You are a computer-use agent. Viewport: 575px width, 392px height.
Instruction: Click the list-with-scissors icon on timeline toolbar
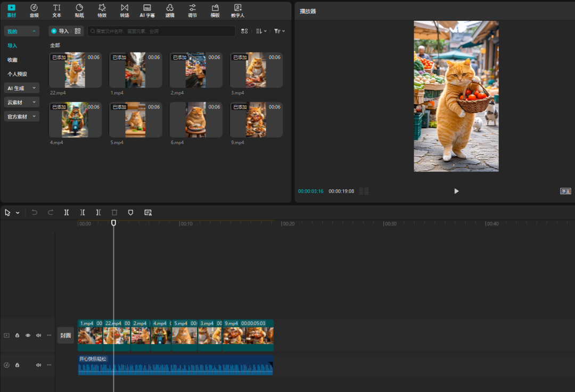[148, 212]
